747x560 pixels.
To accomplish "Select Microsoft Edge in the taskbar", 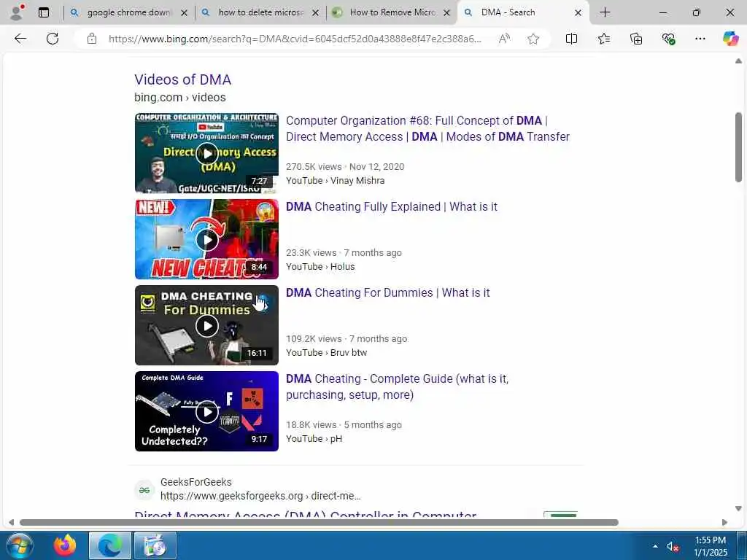I will pos(110,545).
